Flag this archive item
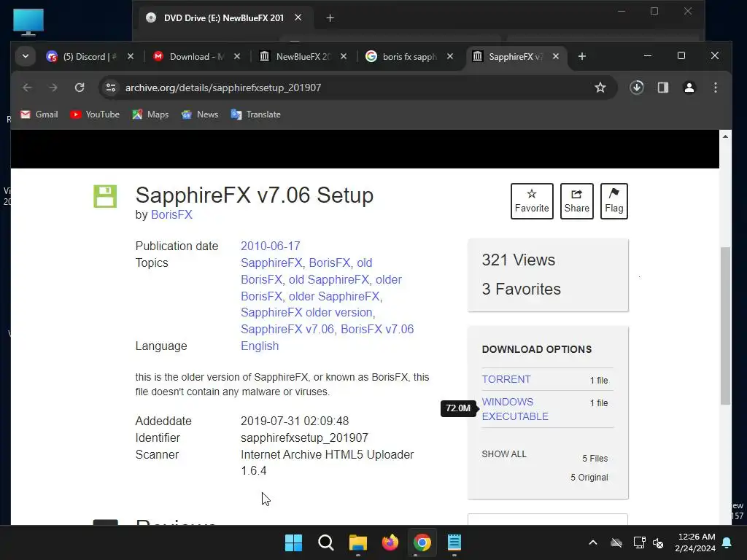The image size is (747, 560). point(614,201)
